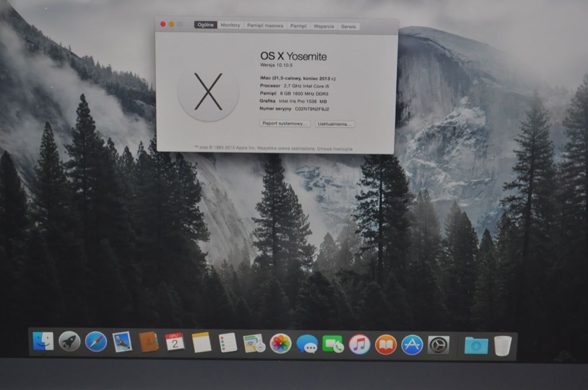Open Mail stamp icon in Dock
Screen dimensions: 588x390
(x=122, y=342)
